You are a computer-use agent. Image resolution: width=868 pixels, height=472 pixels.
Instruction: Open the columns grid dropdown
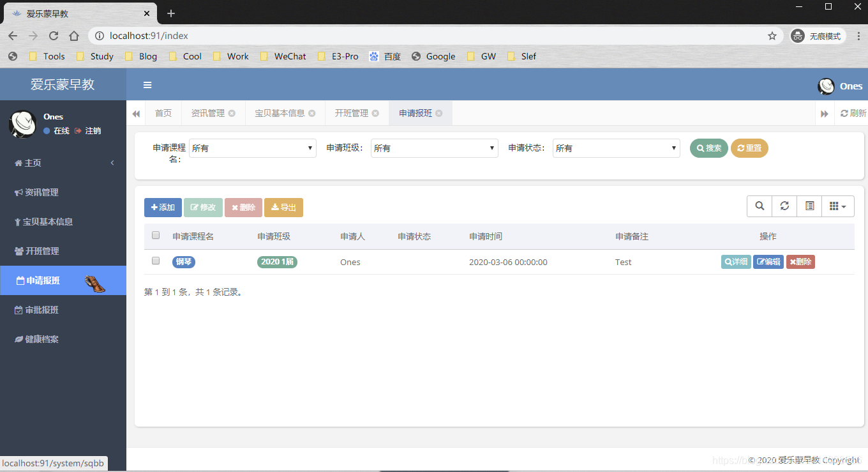(x=838, y=206)
